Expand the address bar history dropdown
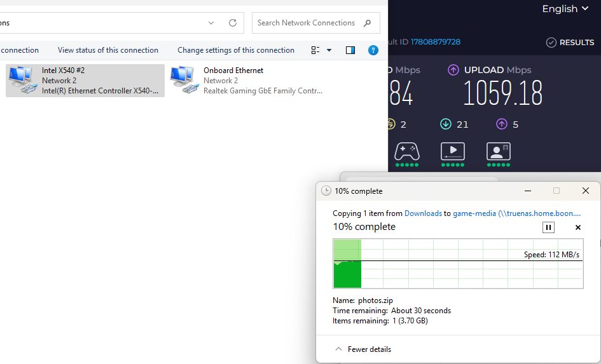The image size is (601, 364). tap(212, 23)
